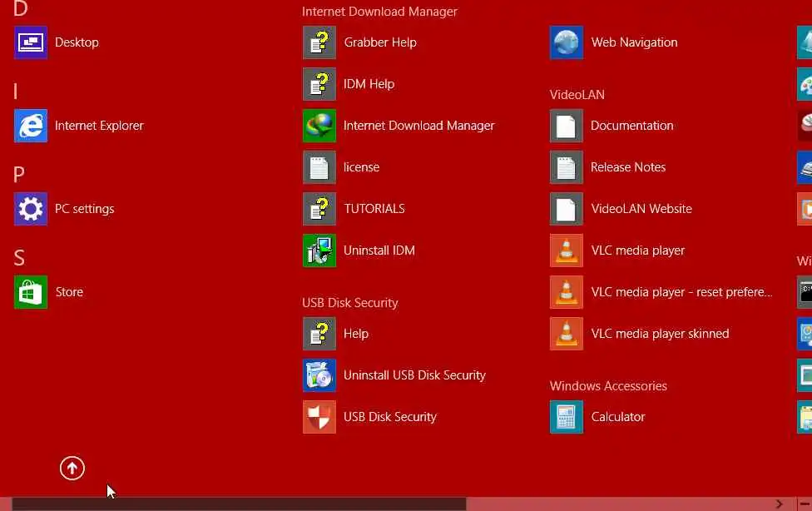Click the zoom-out minus button

pos(805,504)
